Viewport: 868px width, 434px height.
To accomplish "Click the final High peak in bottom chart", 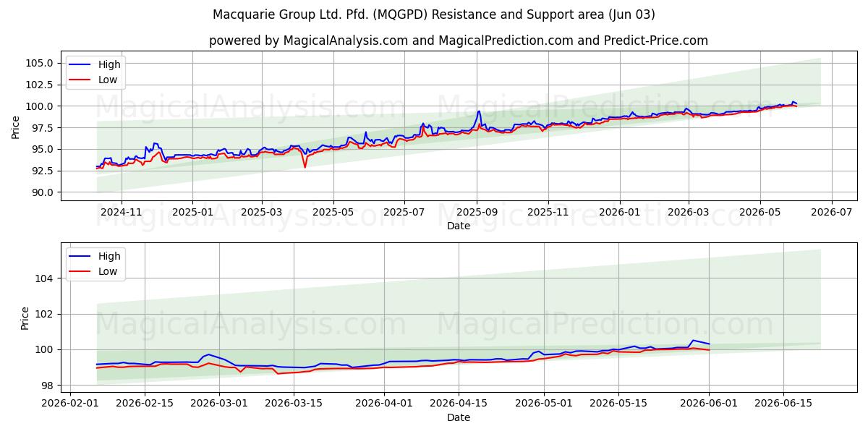I will coord(693,340).
